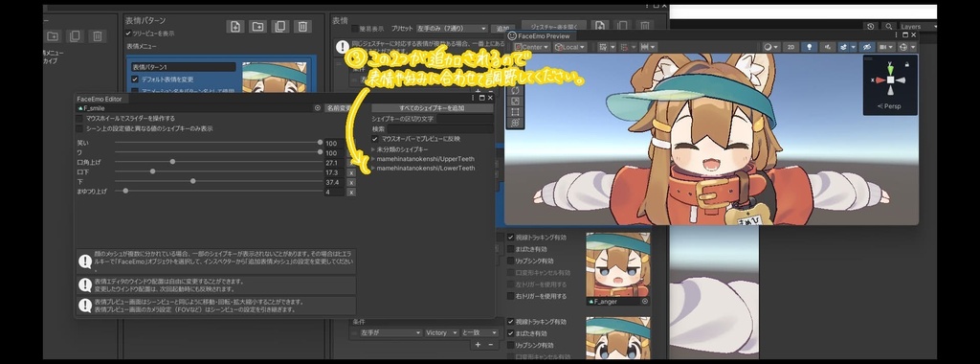Screen dimensions: 980x364
Task: Click the search magnifier icon in Unity top bar
Action: [x=888, y=27]
